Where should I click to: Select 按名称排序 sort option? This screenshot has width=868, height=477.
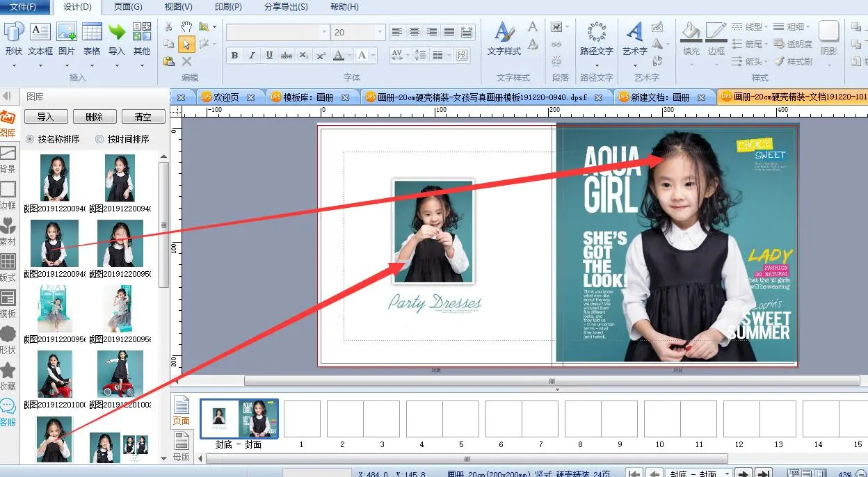click(x=30, y=139)
